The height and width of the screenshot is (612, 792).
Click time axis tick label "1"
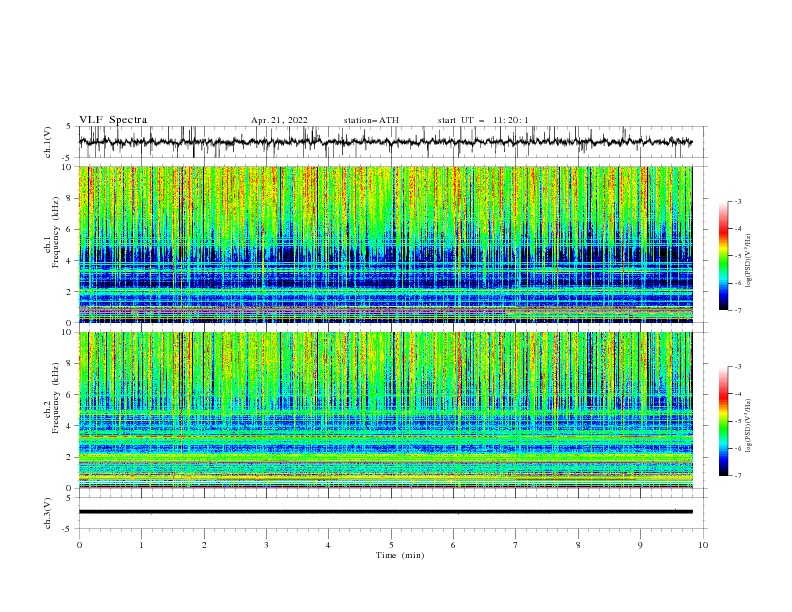click(x=141, y=545)
